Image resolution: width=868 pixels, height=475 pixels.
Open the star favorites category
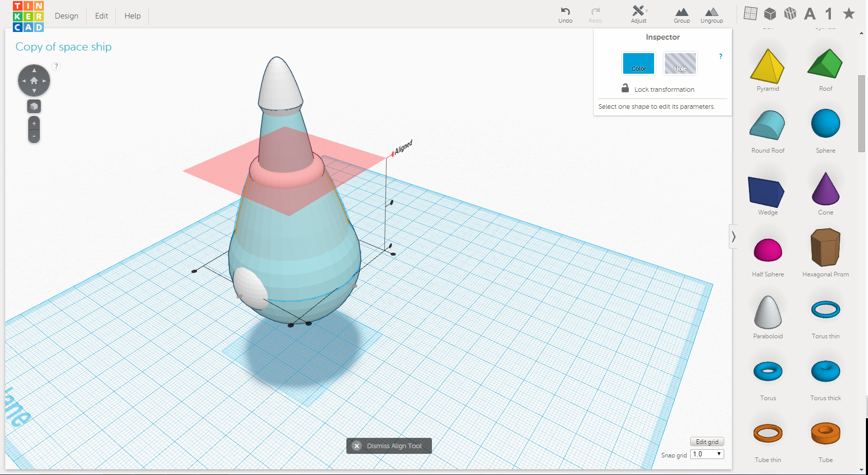(849, 13)
